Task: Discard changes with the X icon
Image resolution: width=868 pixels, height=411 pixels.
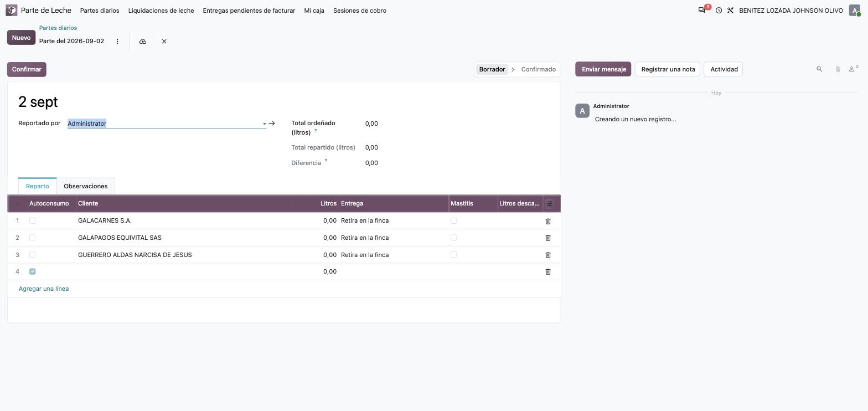Action: [x=164, y=42]
